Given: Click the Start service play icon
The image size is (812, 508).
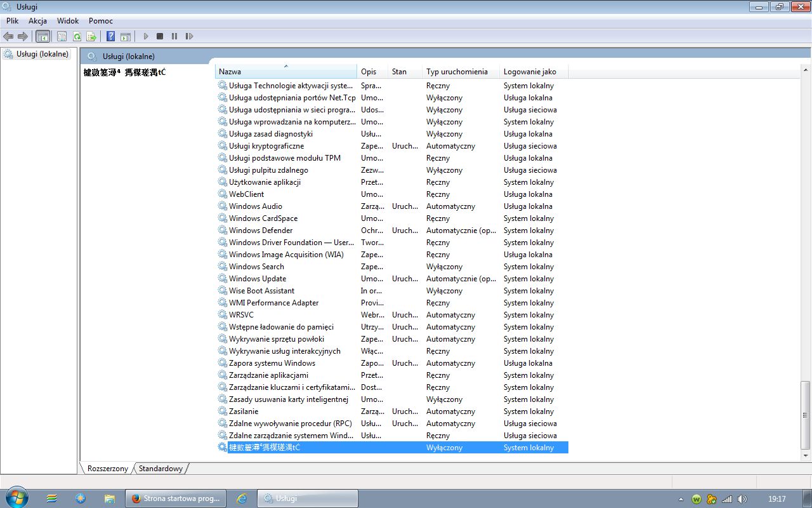Looking at the screenshot, I should (145, 36).
